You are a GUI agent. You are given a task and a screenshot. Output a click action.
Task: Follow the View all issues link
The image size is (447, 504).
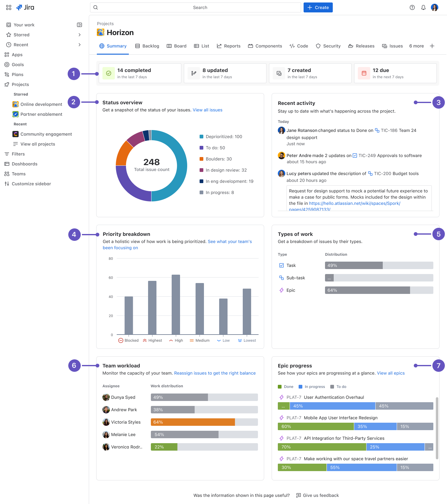click(x=208, y=110)
